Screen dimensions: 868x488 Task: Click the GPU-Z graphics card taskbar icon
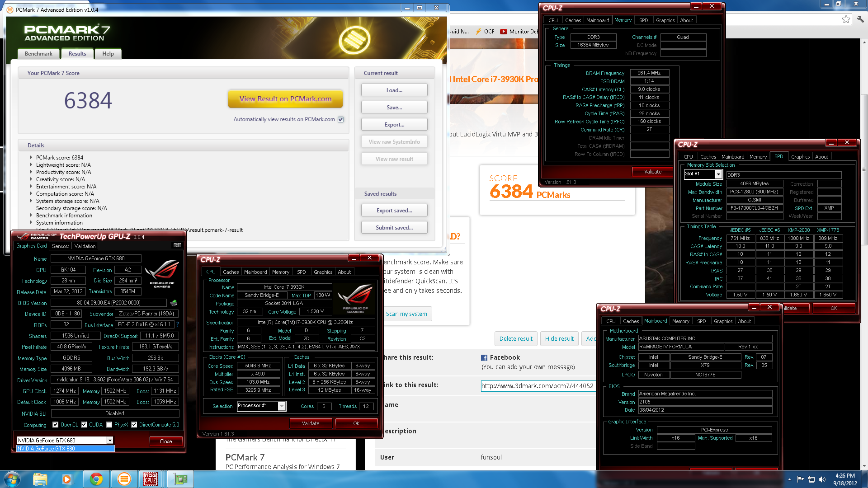click(x=180, y=479)
